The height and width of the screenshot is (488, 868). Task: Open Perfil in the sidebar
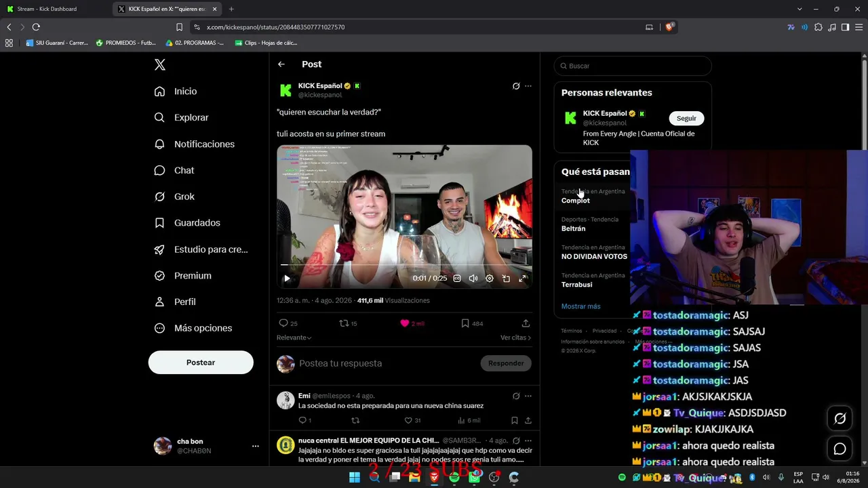[x=175, y=302]
